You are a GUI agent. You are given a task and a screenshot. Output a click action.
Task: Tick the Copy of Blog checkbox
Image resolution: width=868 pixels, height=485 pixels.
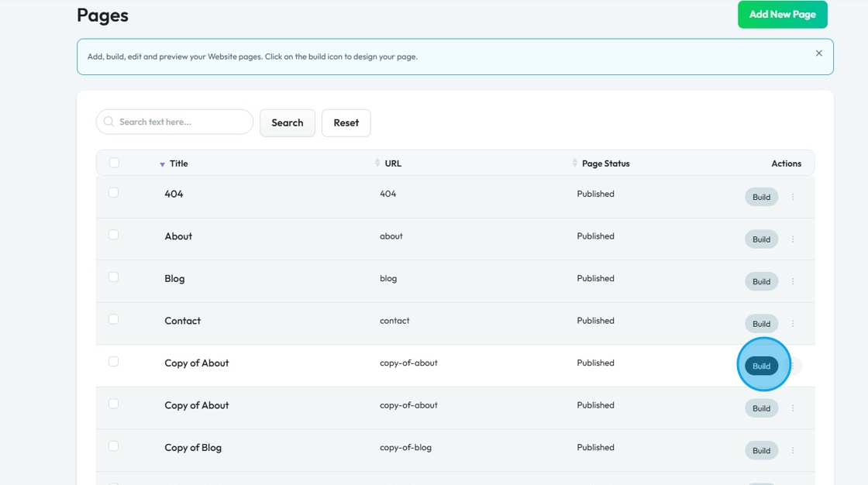(x=113, y=446)
